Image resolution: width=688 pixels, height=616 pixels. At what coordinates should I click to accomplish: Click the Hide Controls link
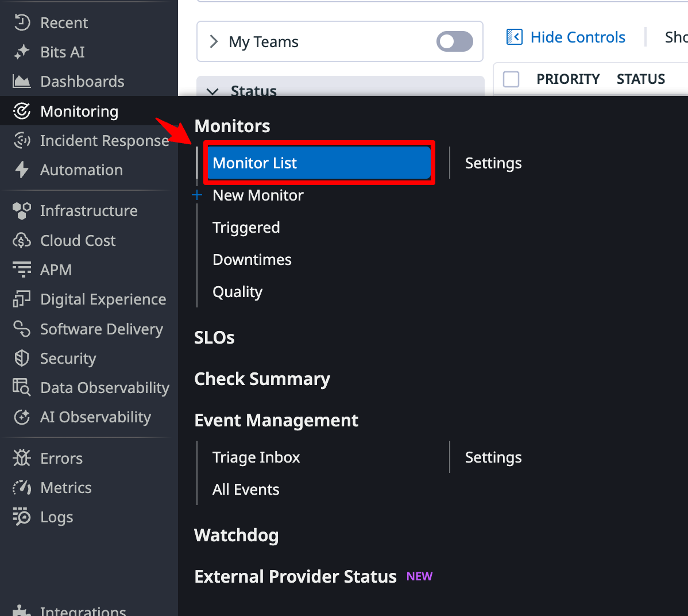(x=577, y=37)
